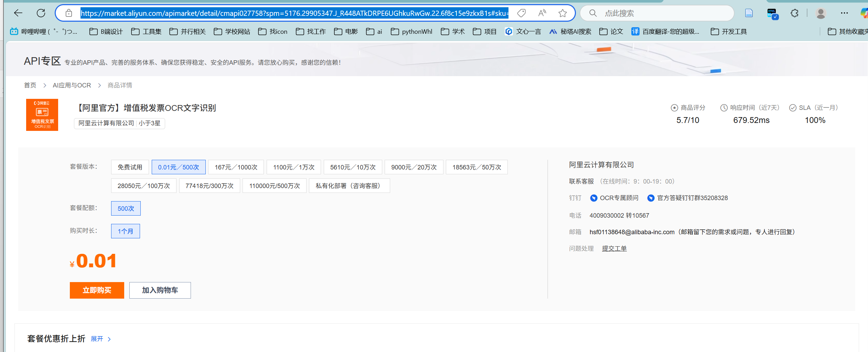Select the 18563元/50万次 package
Viewport: 868px width, 352px height.
click(x=477, y=167)
